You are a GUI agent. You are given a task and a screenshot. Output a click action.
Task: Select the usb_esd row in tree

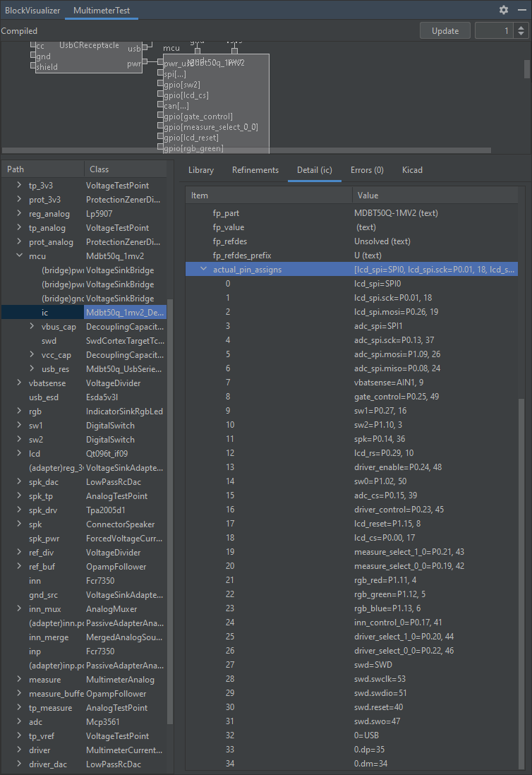point(44,397)
